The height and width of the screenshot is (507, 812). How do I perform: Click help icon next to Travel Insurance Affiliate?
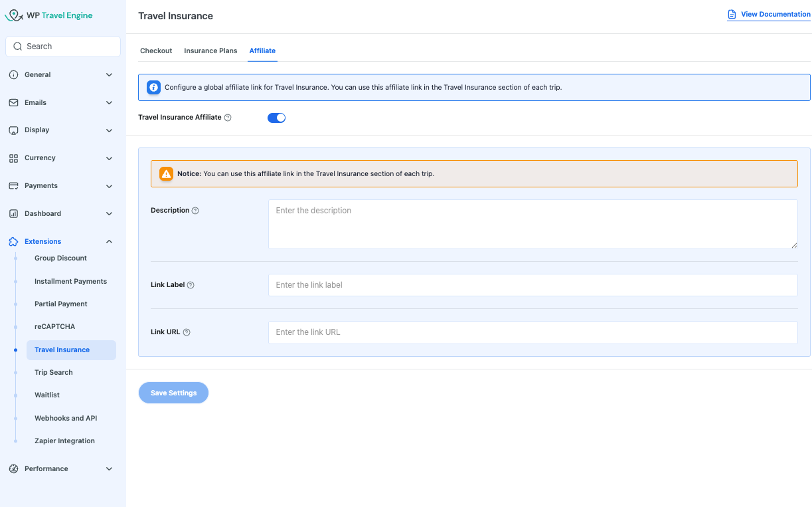[x=228, y=118]
